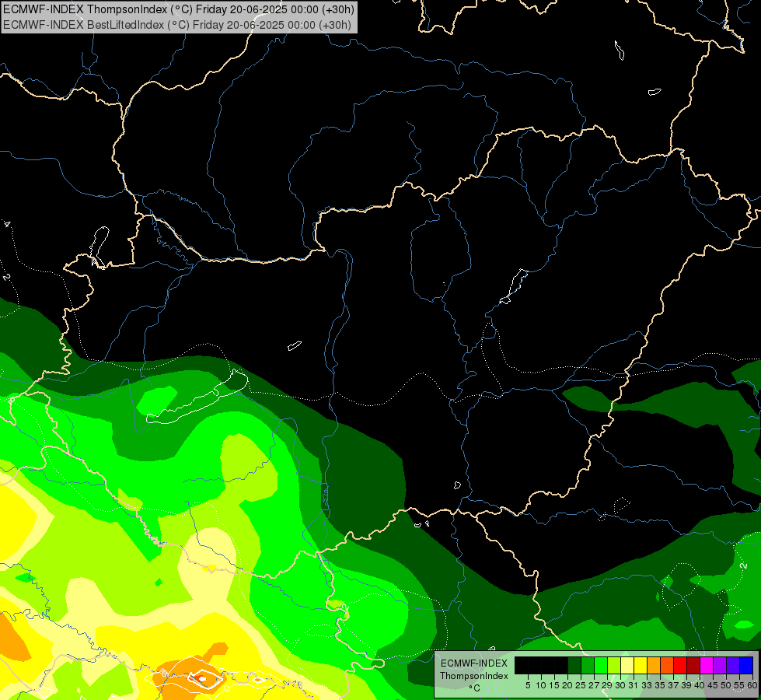Click the legend tick value "25"

point(581,685)
